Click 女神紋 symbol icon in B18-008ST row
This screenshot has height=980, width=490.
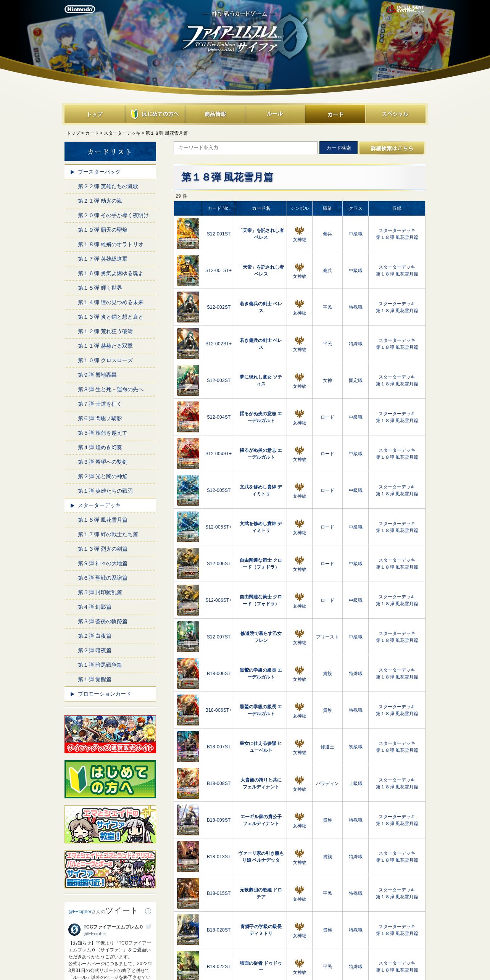pyautogui.click(x=300, y=780)
